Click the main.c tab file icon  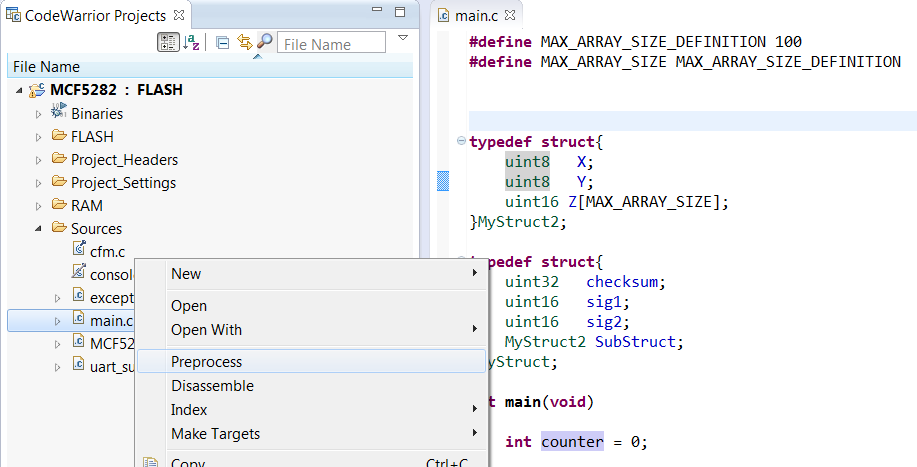point(444,15)
